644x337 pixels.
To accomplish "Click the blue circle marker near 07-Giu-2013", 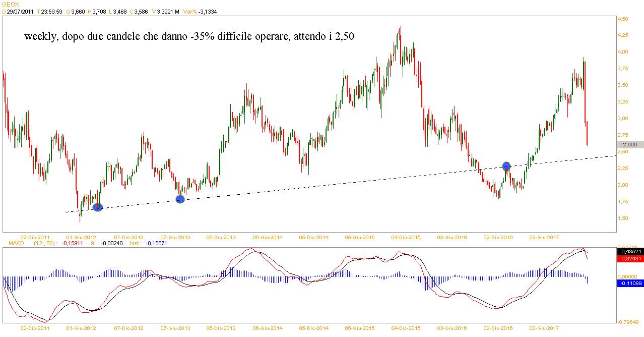I will tap(180, 199).
